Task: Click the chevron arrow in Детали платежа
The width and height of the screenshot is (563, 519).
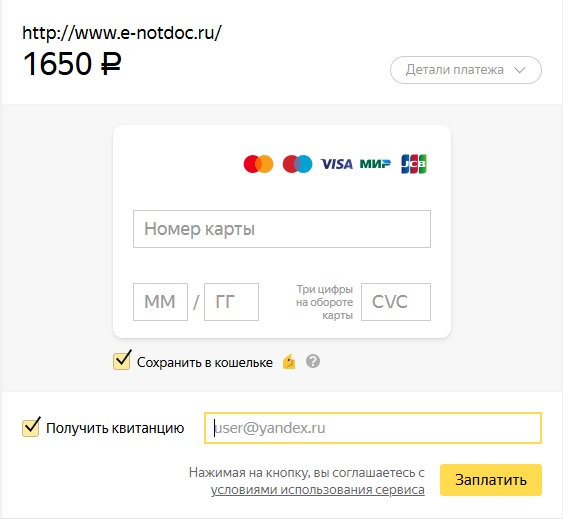Action: pyautogui.click(x=520, y=70)
